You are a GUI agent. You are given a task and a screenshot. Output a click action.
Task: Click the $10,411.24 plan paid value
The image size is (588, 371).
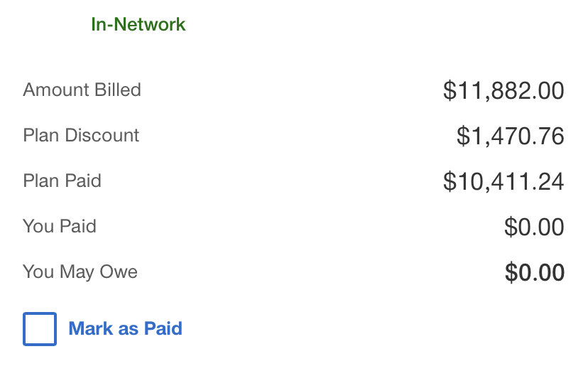coord(503,182)
